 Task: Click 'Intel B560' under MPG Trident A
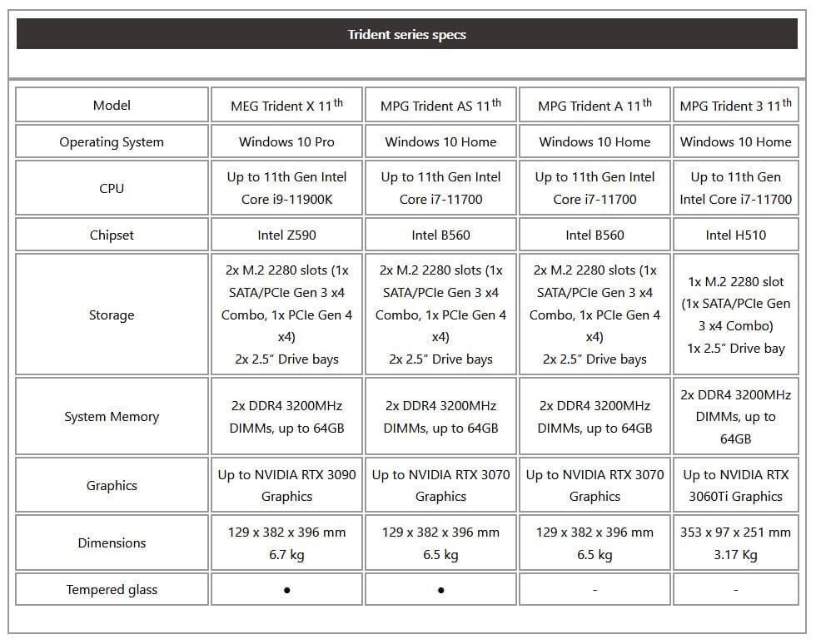point(595,235)
